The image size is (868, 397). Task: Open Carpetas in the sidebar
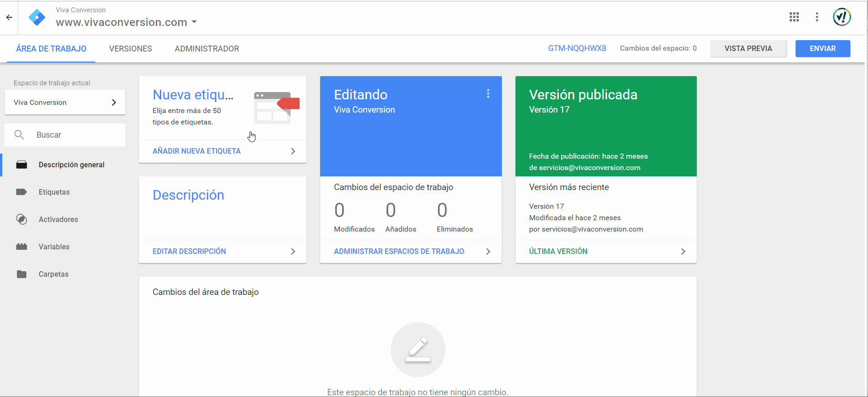pyautogui.click(x=53, y=274)
